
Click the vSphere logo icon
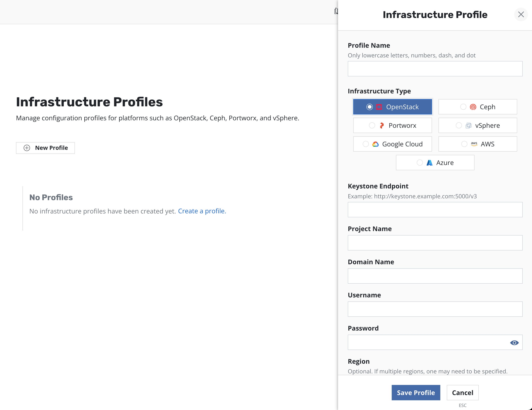(x=468, y=126)
